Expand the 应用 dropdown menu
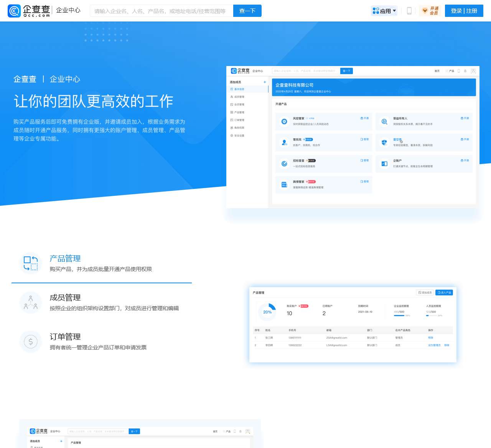This screenshot has width=491, height=448. [x=384, y=11]
